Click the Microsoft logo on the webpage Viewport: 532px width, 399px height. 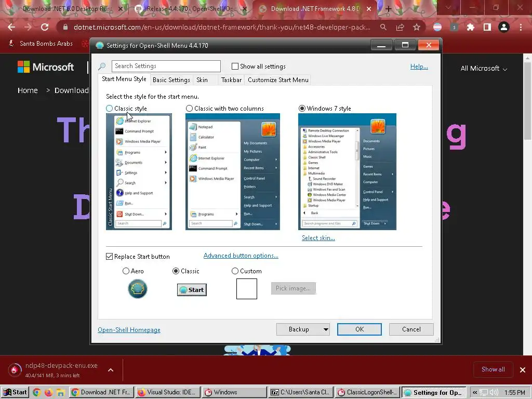click(x=46, y=67)
